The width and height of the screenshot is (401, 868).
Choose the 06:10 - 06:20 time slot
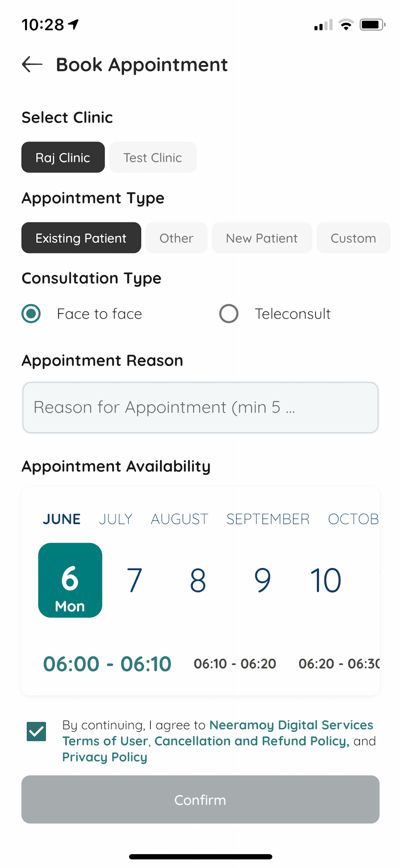tap(235, 664)
